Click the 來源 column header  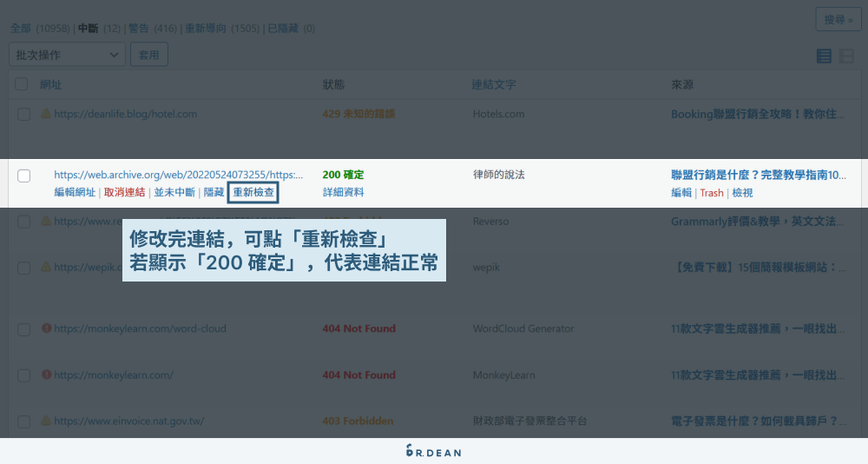coord(682,85)
